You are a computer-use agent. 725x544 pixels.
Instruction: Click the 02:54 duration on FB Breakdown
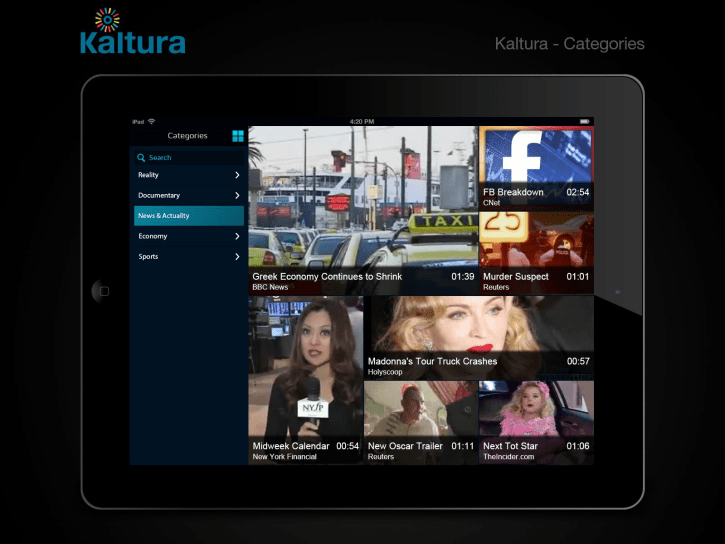(x=578, y=192)
